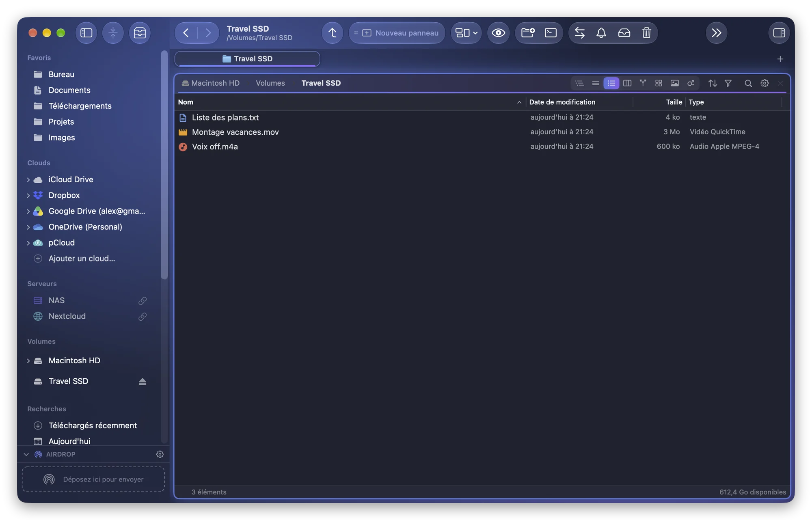Open the notifications bell

click(x=601, y=33)
